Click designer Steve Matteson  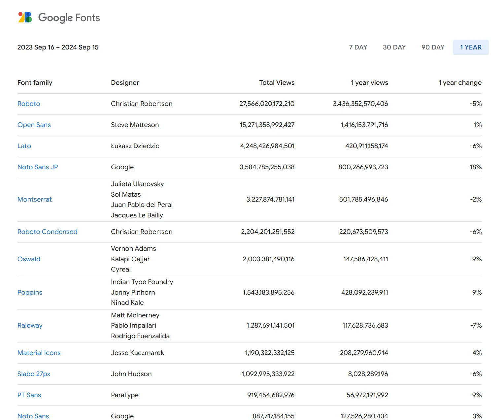(135, 125)
